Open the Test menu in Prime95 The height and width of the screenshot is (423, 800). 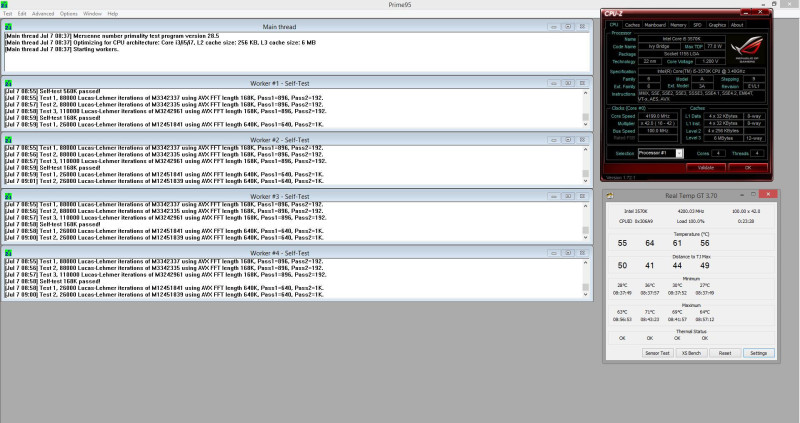(x=8, y=14)
